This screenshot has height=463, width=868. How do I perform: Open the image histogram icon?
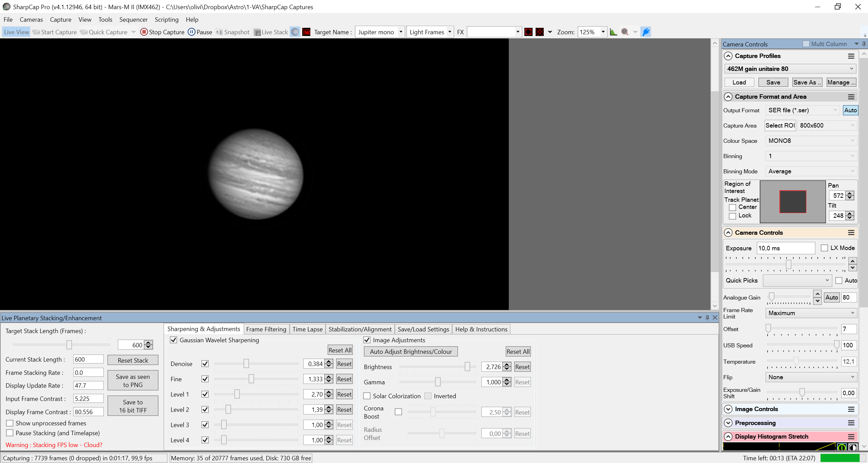(x=613, y=32)
